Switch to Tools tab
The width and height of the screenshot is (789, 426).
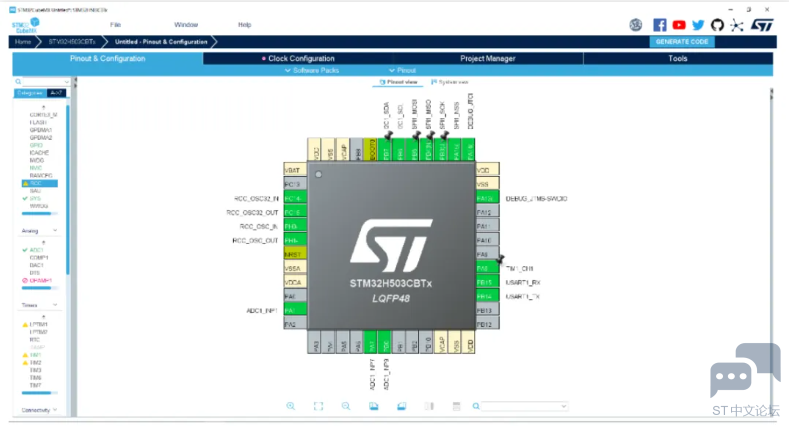pos(678,58)
